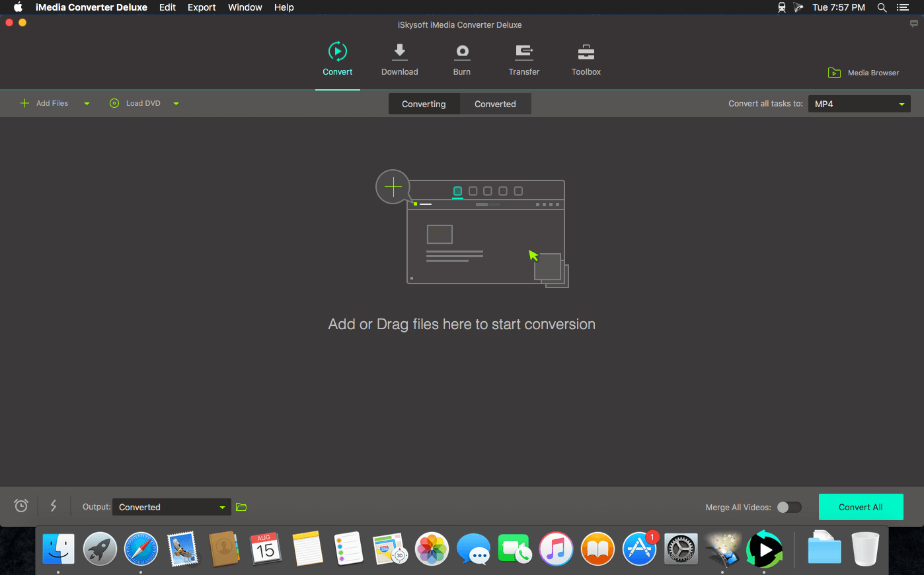The width and height of the screenshot is (924, 575).
Task: Open Safari from the dock
Action: [141, 549]
